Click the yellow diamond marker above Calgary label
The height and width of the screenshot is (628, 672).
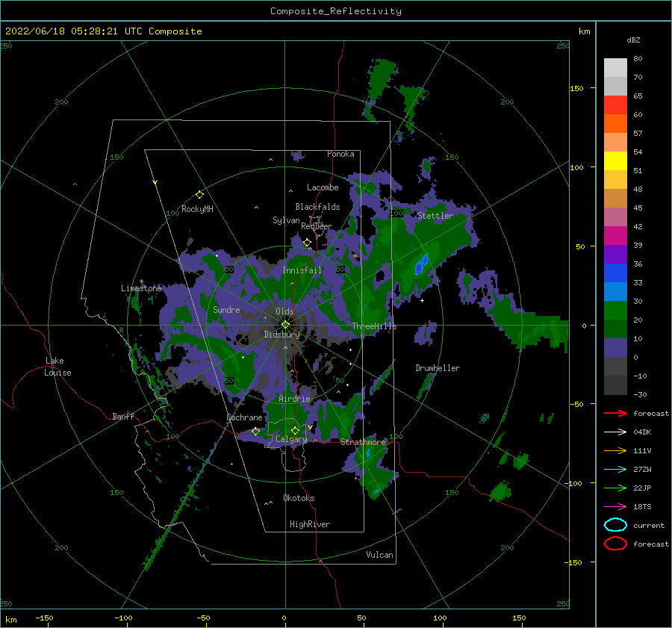(x=295, y=430)
